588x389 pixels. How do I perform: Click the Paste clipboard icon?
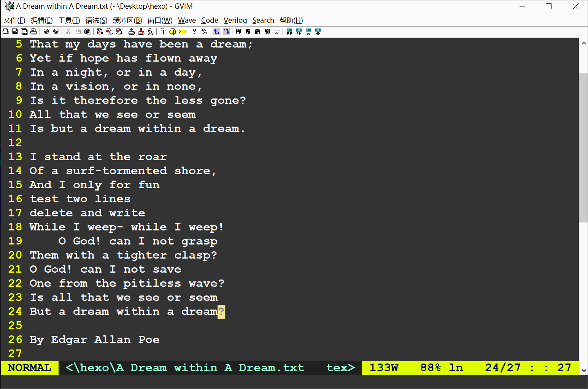pyautogui.click(x=87, y=32)
